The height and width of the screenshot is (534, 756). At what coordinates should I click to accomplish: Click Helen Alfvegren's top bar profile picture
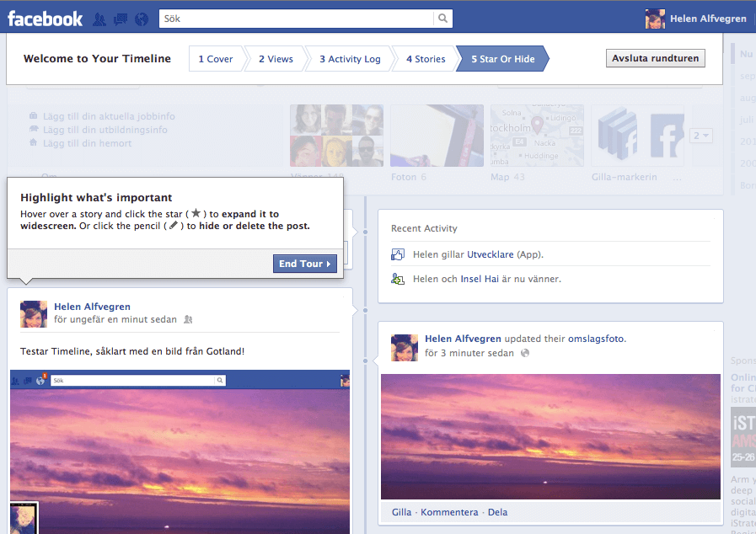(655, 19)
